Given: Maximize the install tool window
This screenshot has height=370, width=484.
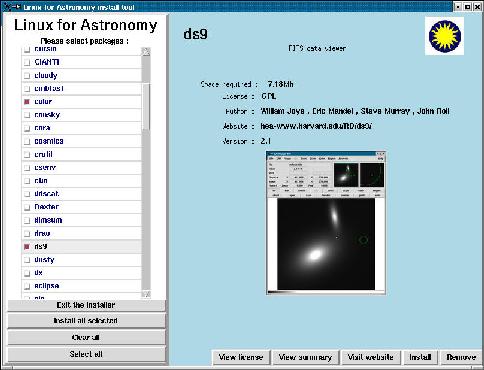Looking at the screenshot, I should (x=467, y=7).
